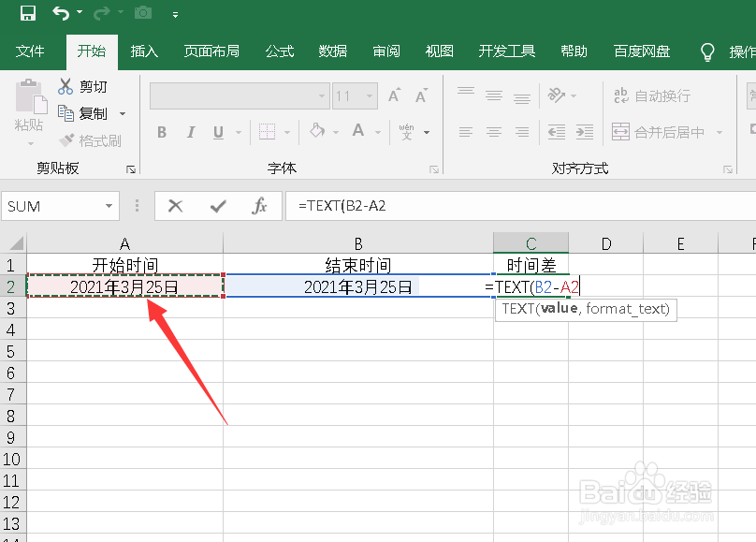Viewport: 756px width, 542px height.
Task: Click the Redo arrow icon
Action: tap(101, 13)
